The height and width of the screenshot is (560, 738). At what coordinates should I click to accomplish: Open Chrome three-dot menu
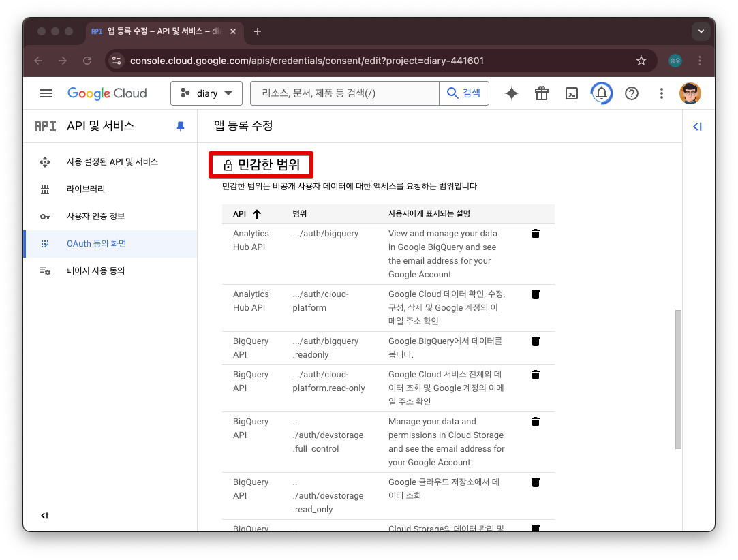700,61
